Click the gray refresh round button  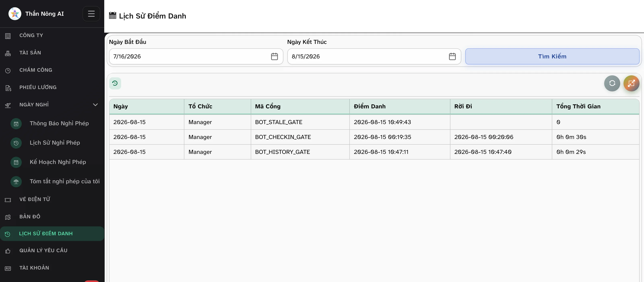pos(612,83)
